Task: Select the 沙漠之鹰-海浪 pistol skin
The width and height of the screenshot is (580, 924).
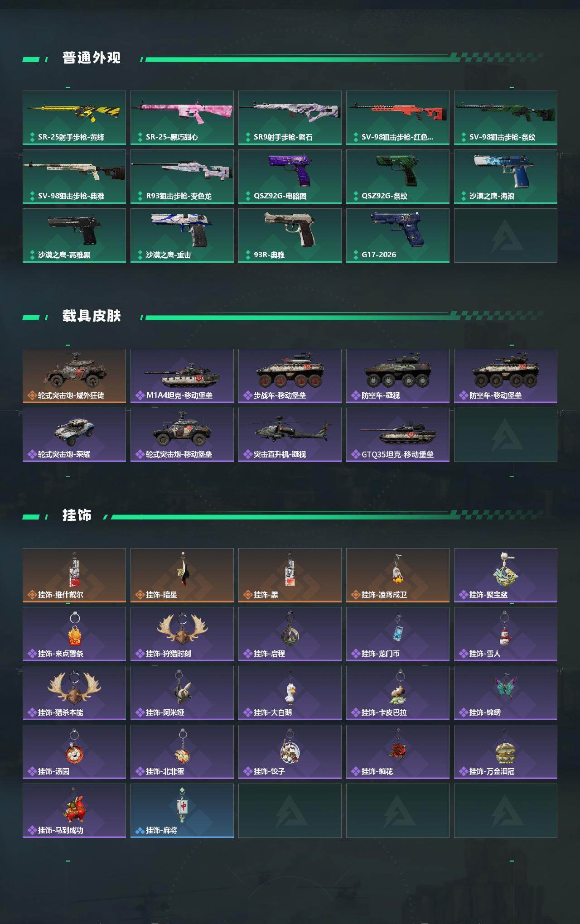Action: pyautogui.click(x=506, y=177)
